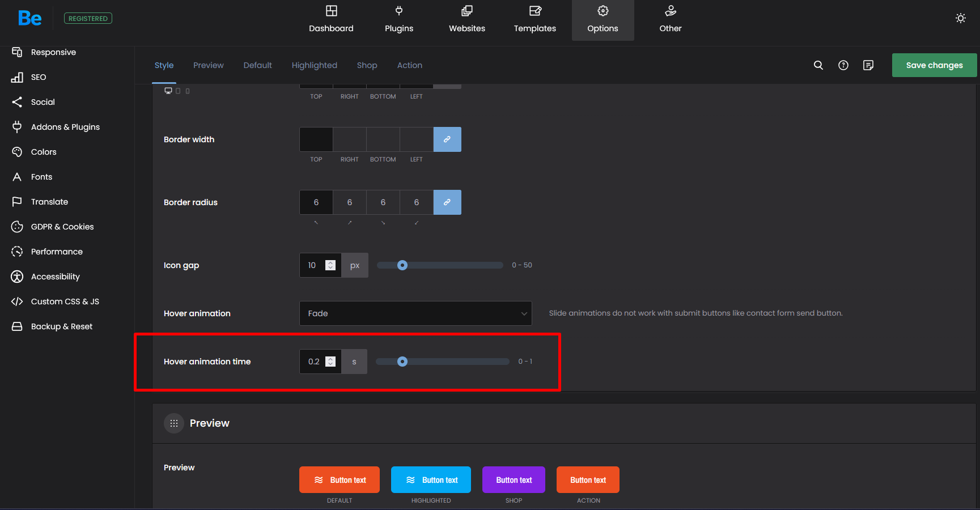Select the desktop device icon
The width and height of the screenshot is (980, 510).
tap(168, 91)
